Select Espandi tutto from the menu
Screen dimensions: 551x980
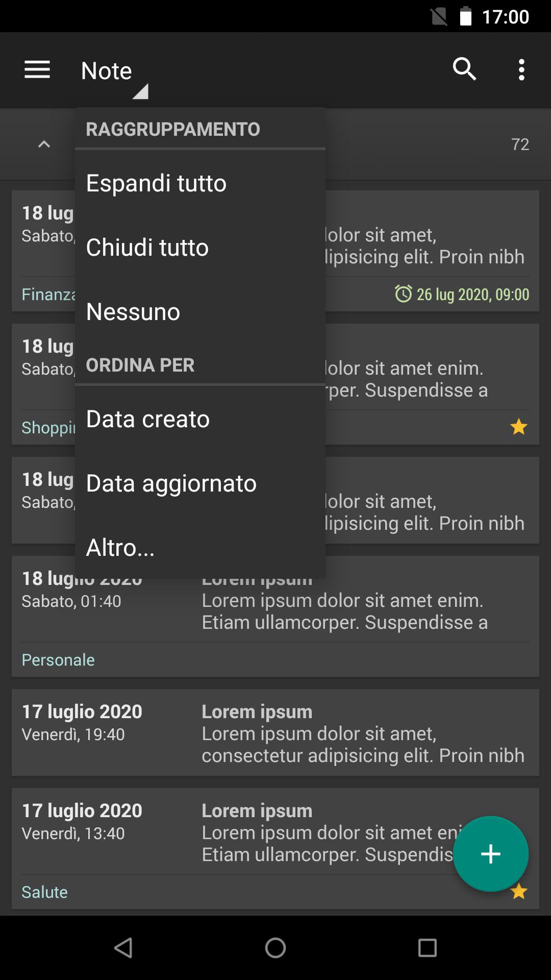click(x=156, y=183)
